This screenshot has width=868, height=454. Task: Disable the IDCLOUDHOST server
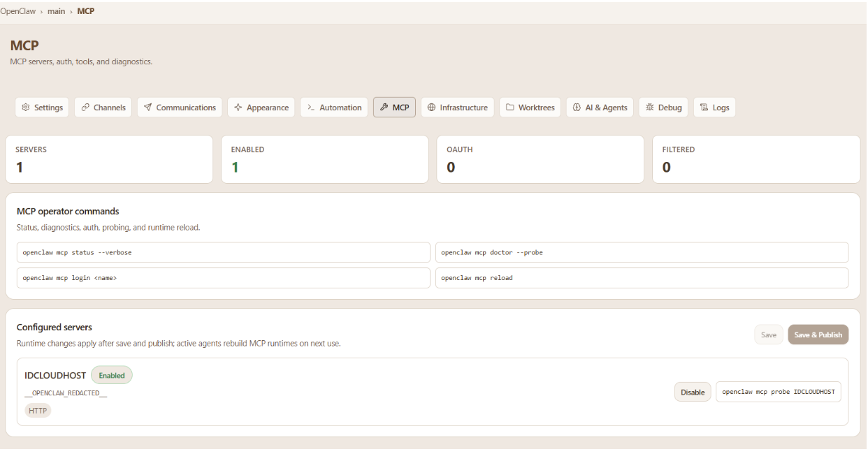(693, 392)
